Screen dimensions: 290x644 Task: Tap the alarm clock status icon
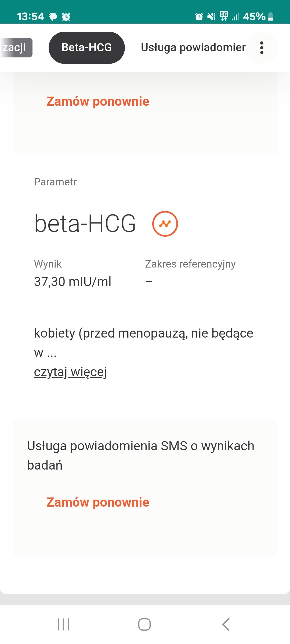pos(199,17)
